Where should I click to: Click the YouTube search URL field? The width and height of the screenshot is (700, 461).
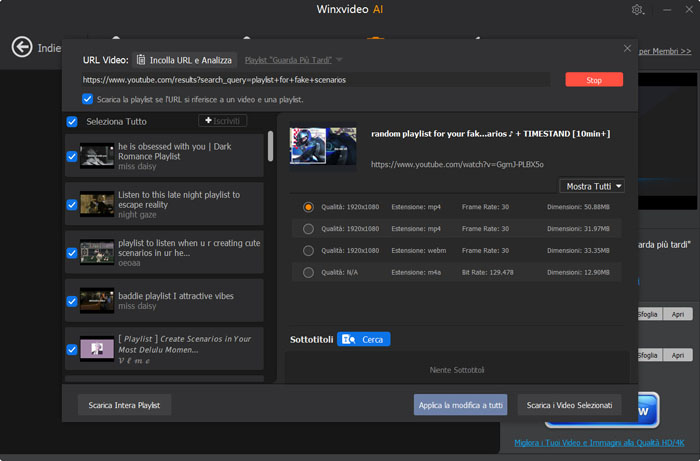point(316,80)
